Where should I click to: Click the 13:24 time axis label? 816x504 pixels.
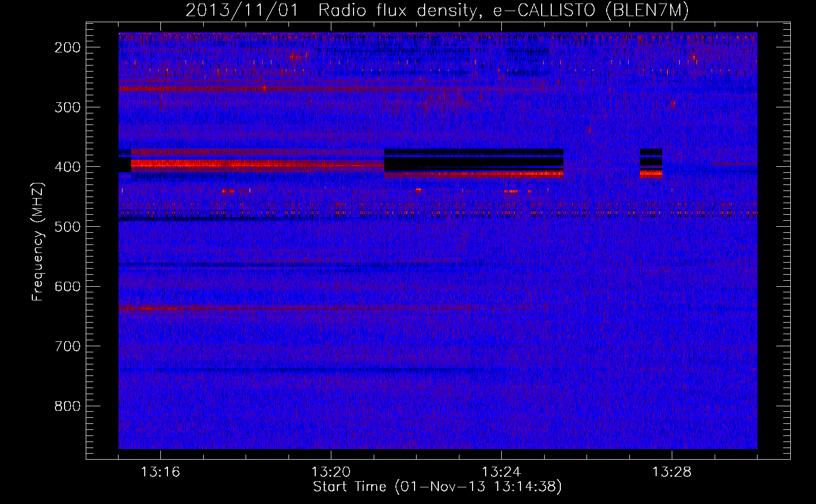pyautogui.click(x=501, y=472)
